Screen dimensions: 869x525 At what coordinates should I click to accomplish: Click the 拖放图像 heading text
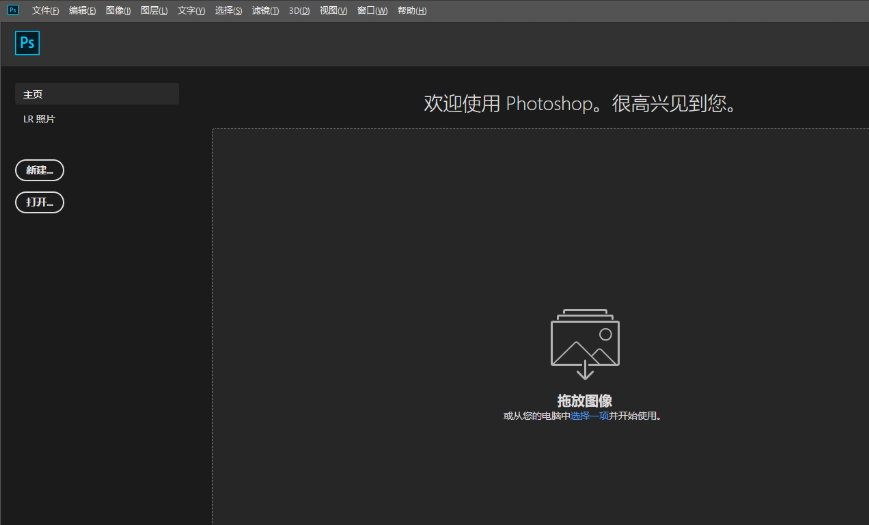pos(585,400)
